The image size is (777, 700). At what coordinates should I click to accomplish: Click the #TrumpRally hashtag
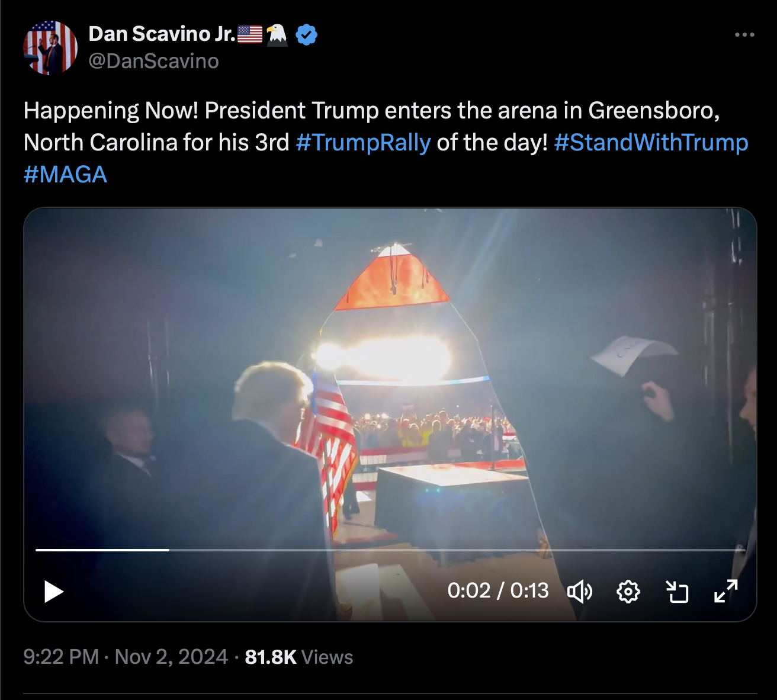click(x=363, y=143)
